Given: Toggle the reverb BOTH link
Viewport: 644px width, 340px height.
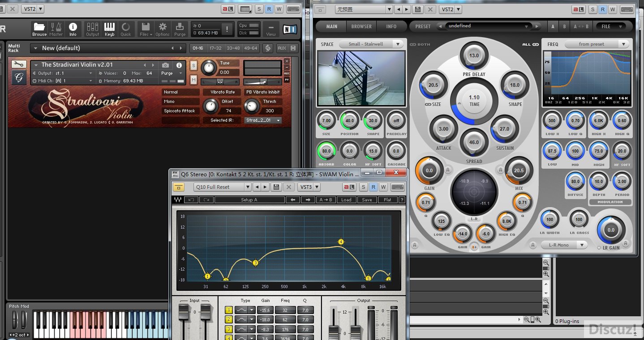Looking at the screenshot, I should [420, 44].
